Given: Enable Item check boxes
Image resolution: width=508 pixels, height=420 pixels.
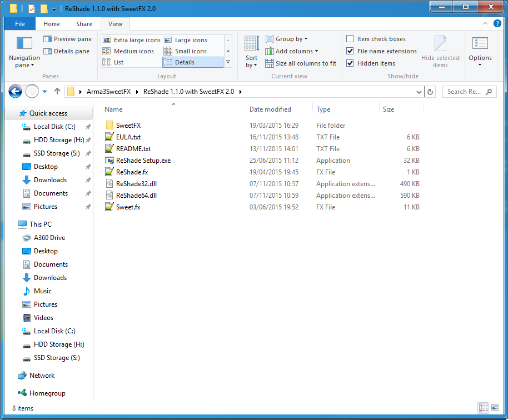Looking at the screenshot, I should tap(350, 39).
